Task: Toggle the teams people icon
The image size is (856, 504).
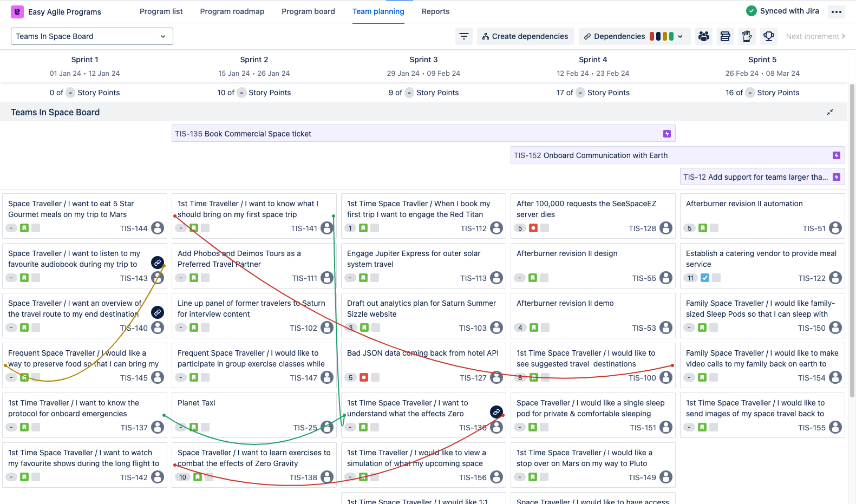Action: click(704, 36)
